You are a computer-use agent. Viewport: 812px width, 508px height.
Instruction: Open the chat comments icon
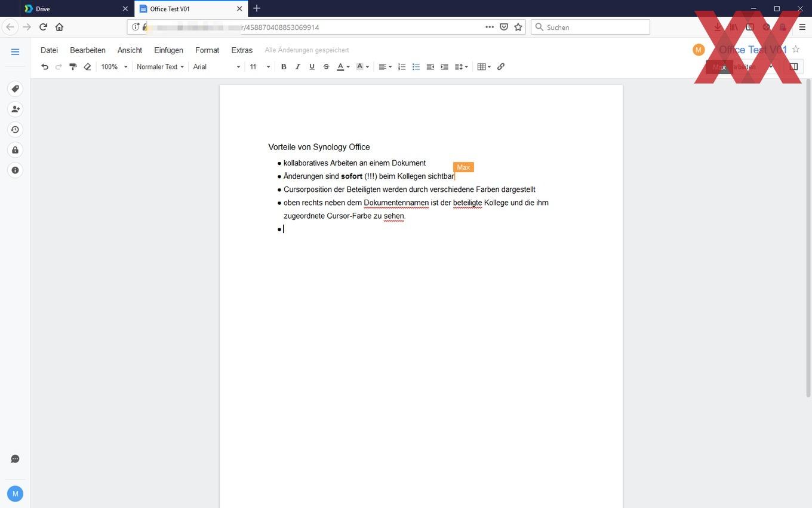click(16, 459)
